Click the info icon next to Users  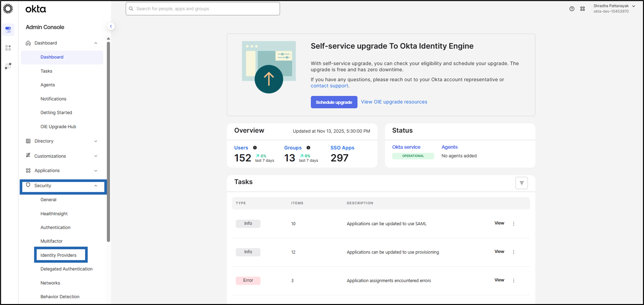click(x=255, y=148)
